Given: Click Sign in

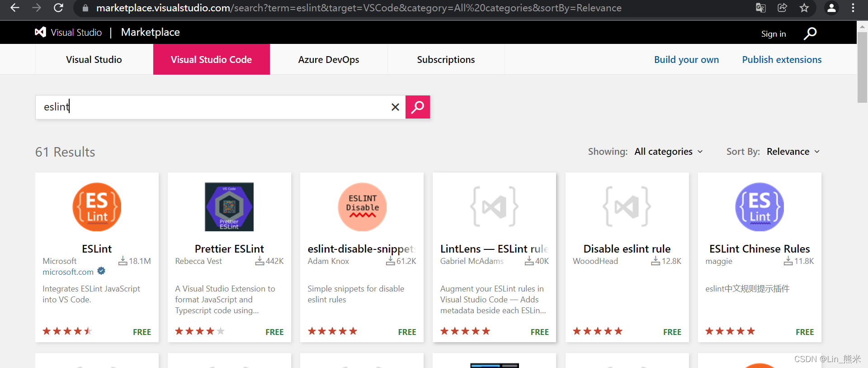Looking at the screenshot, I should [x=774, y=33].
